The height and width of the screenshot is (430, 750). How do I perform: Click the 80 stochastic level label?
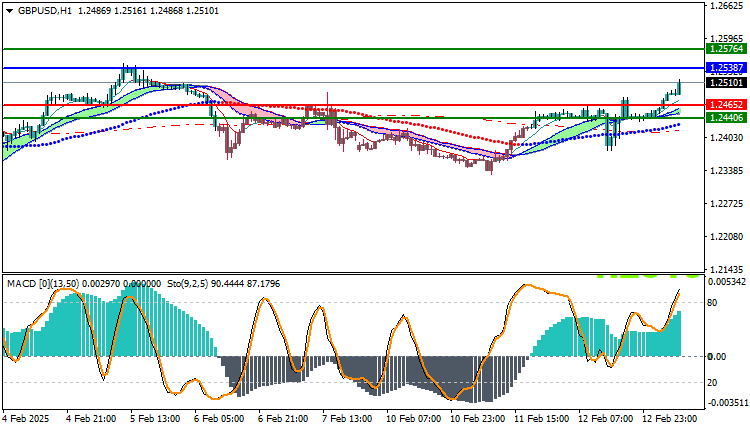click(712, 303)
